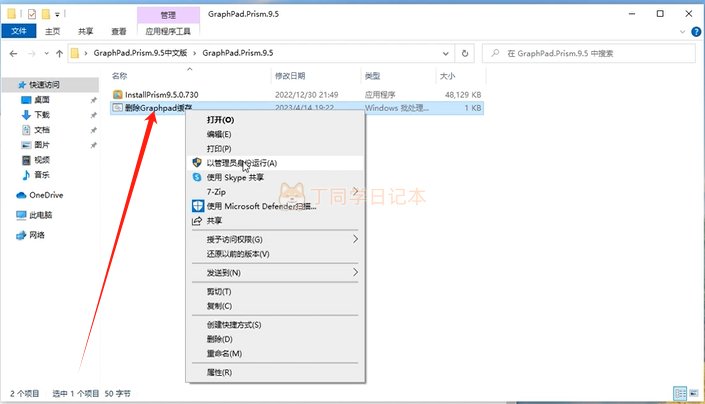Click the 48,129 KB size cell
Viewport: 705px width, 404px height.
463,95
